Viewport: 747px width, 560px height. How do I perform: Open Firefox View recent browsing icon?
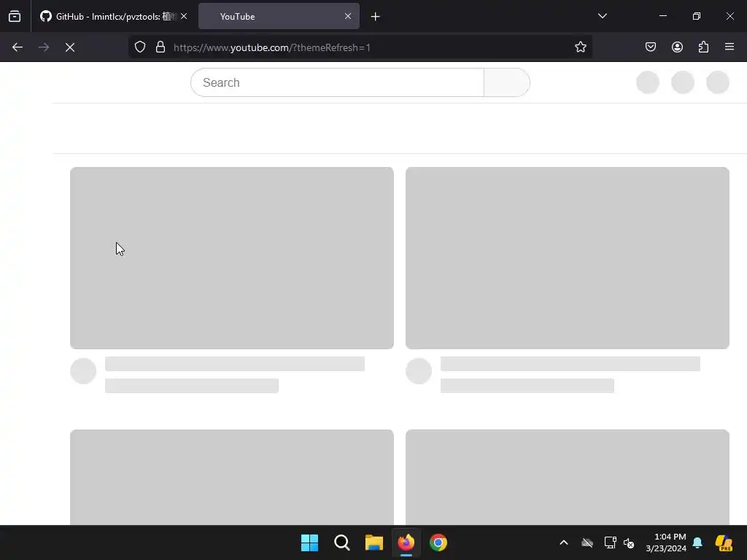point(15,16)
